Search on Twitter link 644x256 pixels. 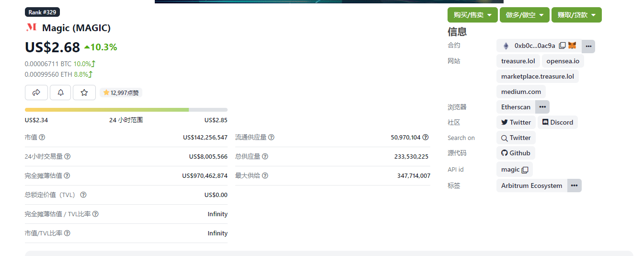(516, 138)
